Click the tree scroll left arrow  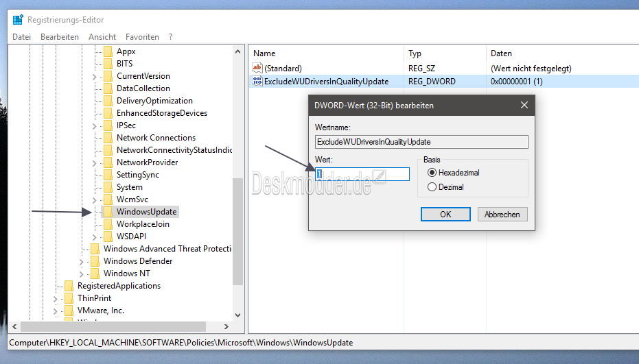(x=14, y=326)
